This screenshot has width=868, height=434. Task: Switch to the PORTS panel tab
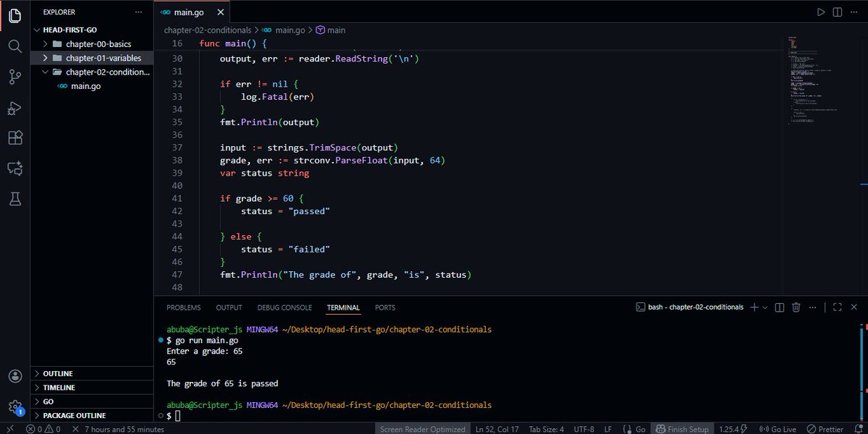(x=384, y=307)
